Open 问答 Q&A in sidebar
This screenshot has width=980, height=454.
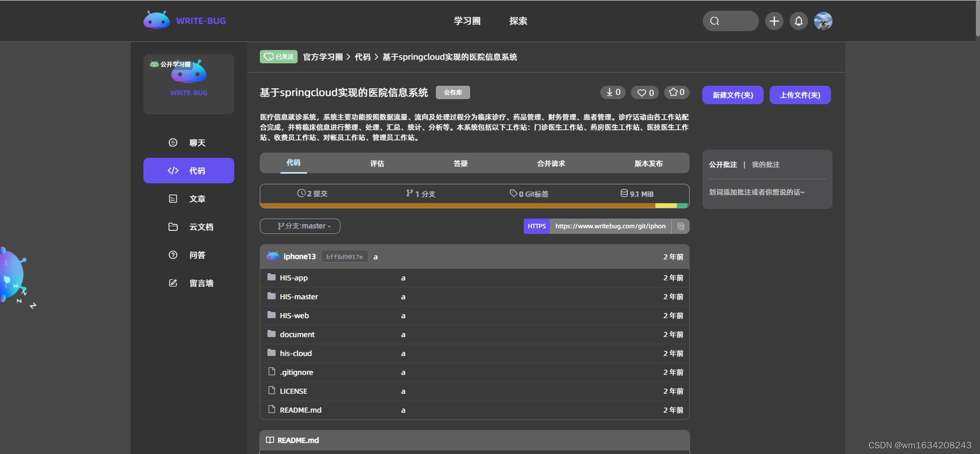click(188, 255)
